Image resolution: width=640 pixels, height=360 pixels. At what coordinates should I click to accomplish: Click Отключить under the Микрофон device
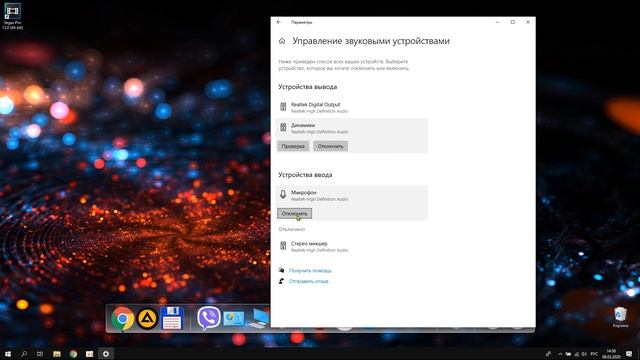[294, 213]
